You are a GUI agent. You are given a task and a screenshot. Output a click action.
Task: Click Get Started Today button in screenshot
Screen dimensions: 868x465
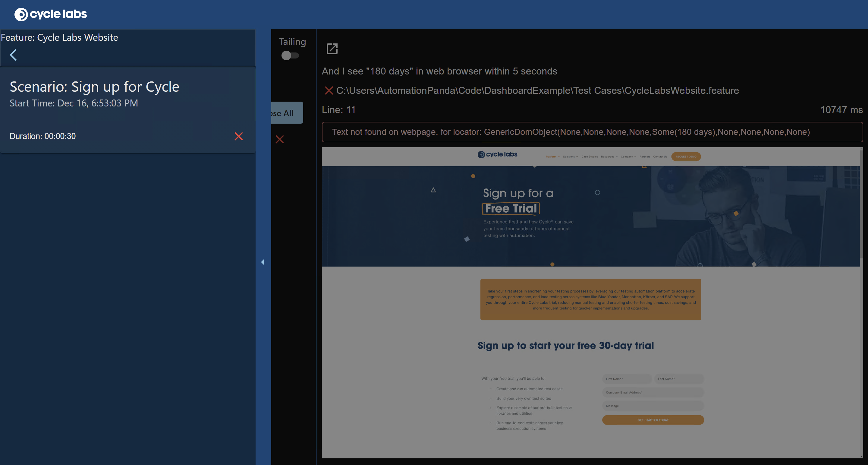coord(653,420)
